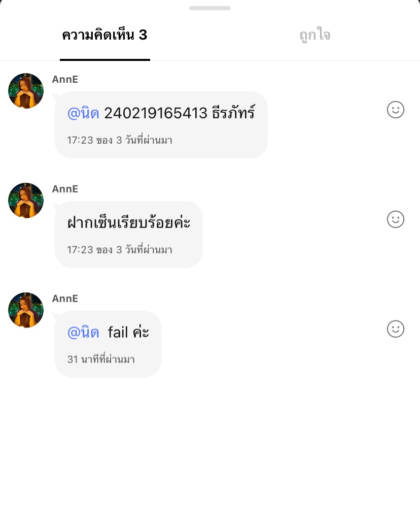The height and width of the screenshot is (523, 420).
Task: Open the ถูกใจ tab
Action: click(314, 35)
